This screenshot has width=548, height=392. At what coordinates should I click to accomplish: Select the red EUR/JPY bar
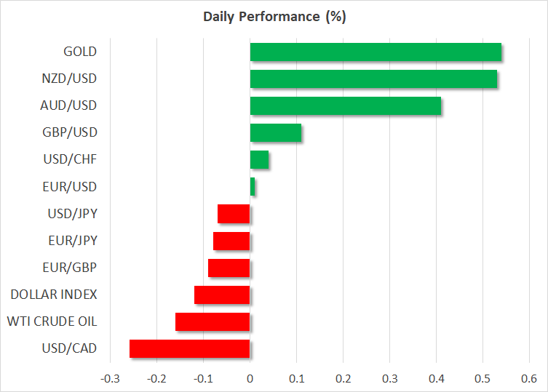[x=231, y=241]
